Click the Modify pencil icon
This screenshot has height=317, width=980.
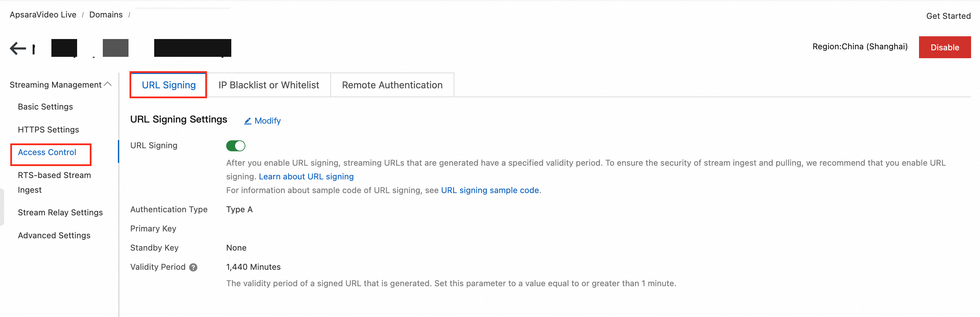click(x=248, y=121)
